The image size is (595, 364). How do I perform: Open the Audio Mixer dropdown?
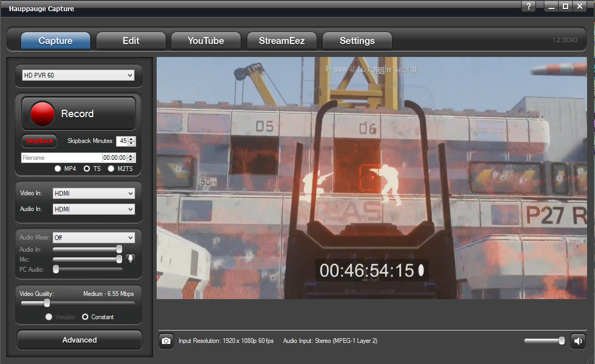pos(94,238)
